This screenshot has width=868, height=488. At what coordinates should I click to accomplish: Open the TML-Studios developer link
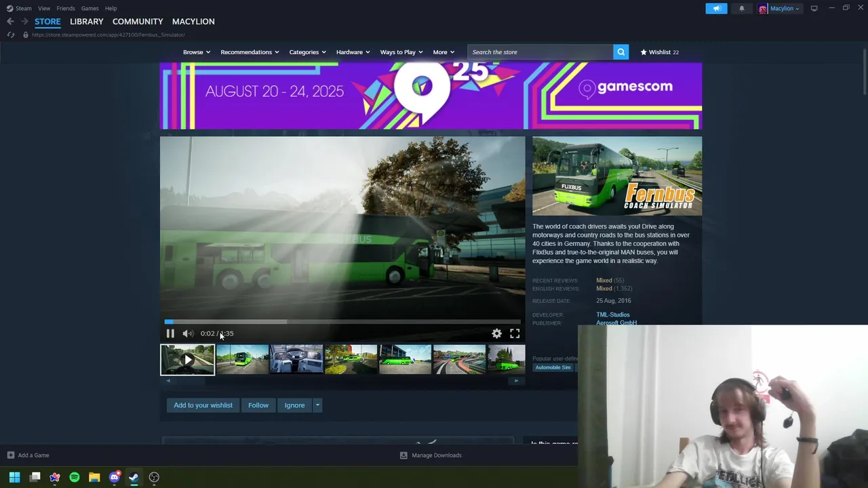click(x=613, y=314)
